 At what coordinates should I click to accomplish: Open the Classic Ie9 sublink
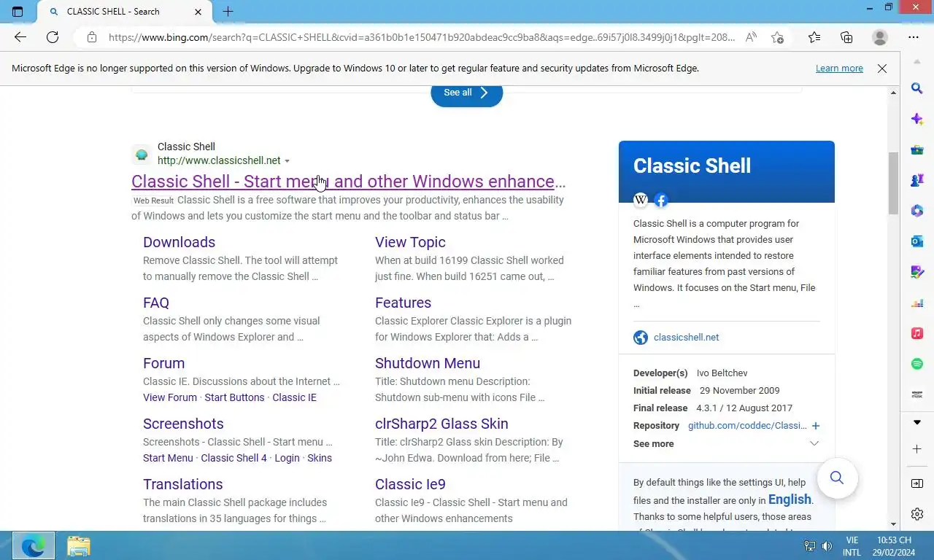(x=410, y=484)
